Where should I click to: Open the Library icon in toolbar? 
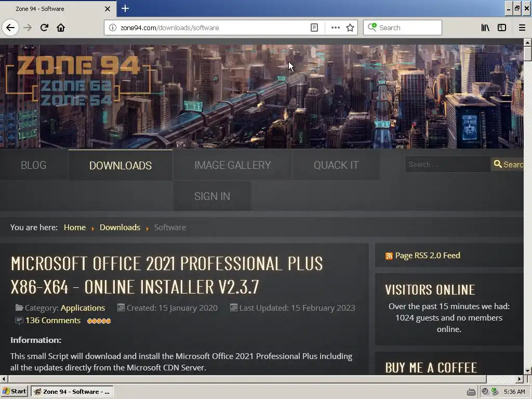tap(485, 28)
